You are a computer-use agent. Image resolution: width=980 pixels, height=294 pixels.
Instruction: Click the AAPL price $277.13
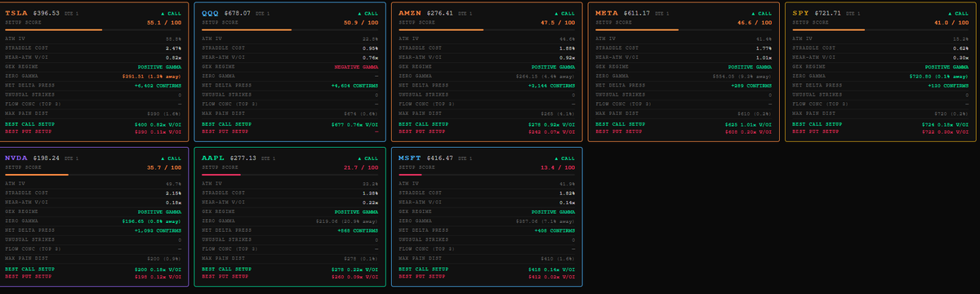[243, 158]
